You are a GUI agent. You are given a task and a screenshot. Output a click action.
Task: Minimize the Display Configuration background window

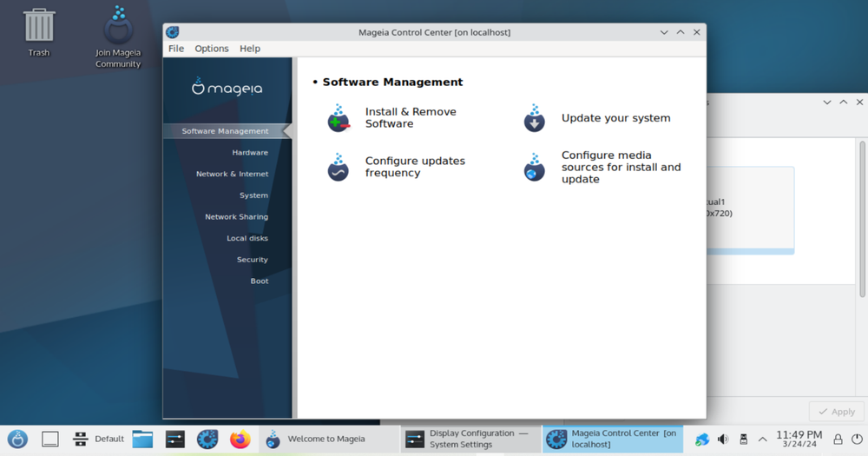(827, 102)
